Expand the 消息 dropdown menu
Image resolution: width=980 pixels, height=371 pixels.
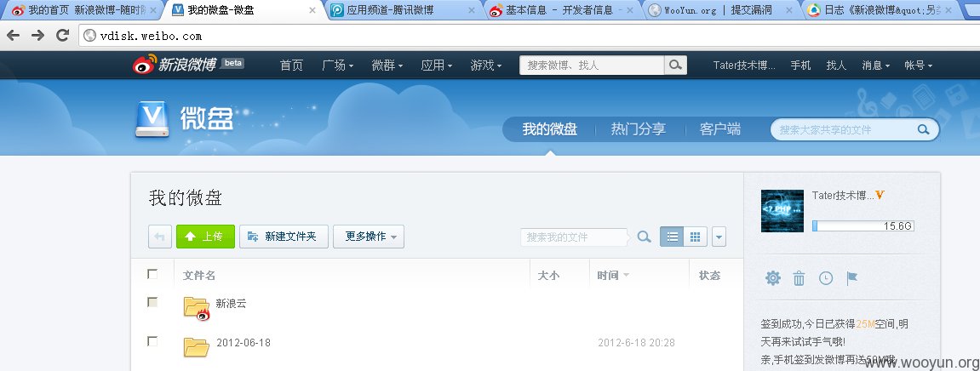click(x=876, y=65)
